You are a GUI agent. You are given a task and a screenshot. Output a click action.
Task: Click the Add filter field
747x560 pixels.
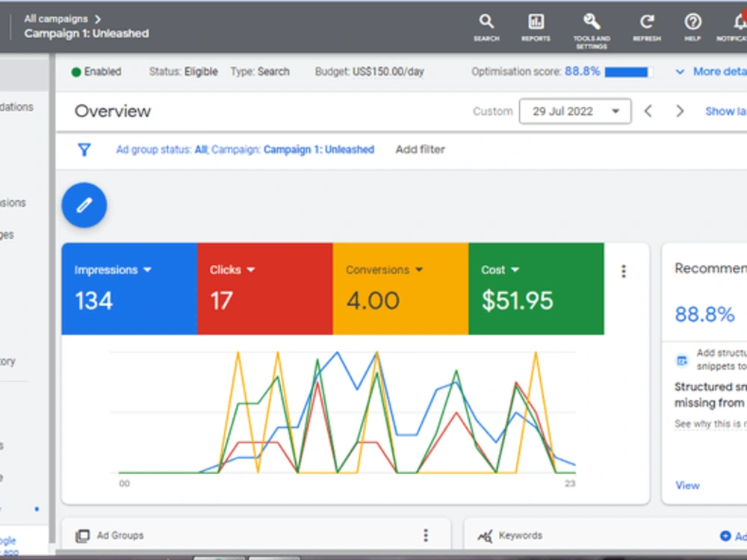click(420, 149)
